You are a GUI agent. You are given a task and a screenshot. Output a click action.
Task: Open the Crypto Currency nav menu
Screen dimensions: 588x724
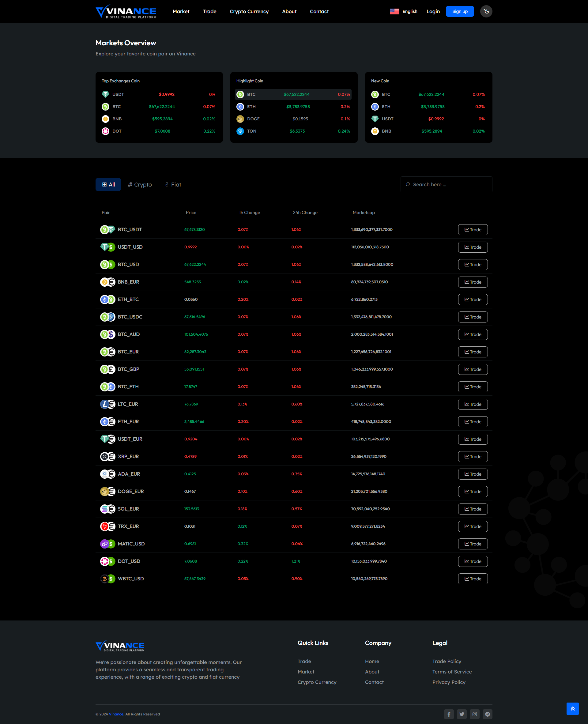[x=249, y=12]
